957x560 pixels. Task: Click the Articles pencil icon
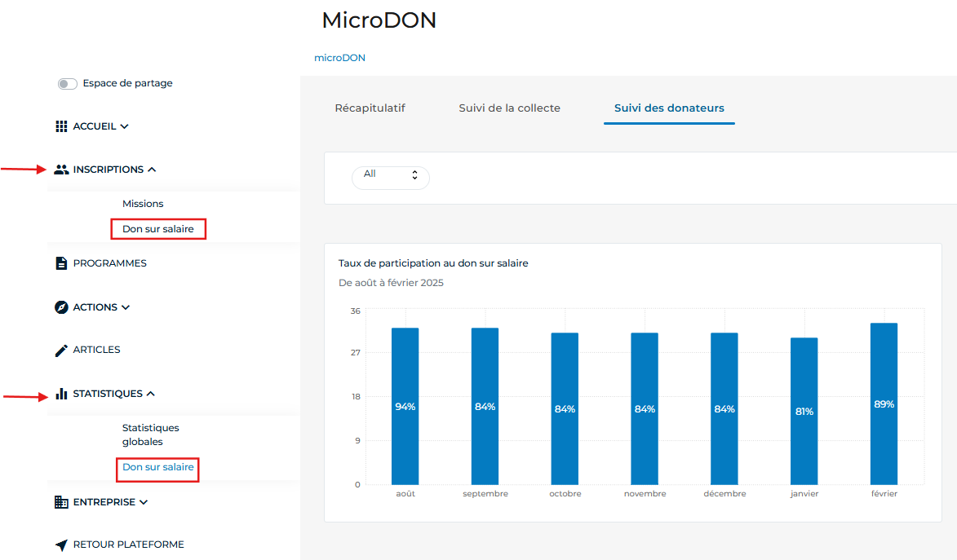point(61,351)
